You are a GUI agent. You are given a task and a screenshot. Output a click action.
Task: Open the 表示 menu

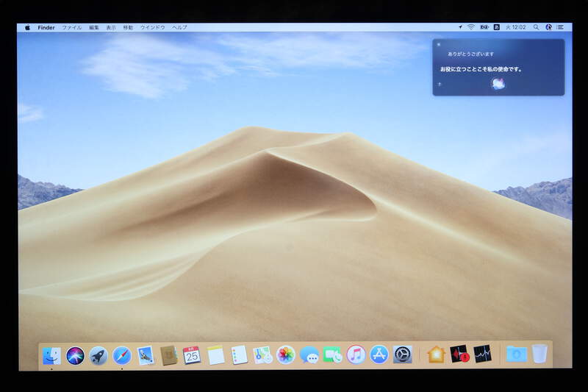click(111, 27)
